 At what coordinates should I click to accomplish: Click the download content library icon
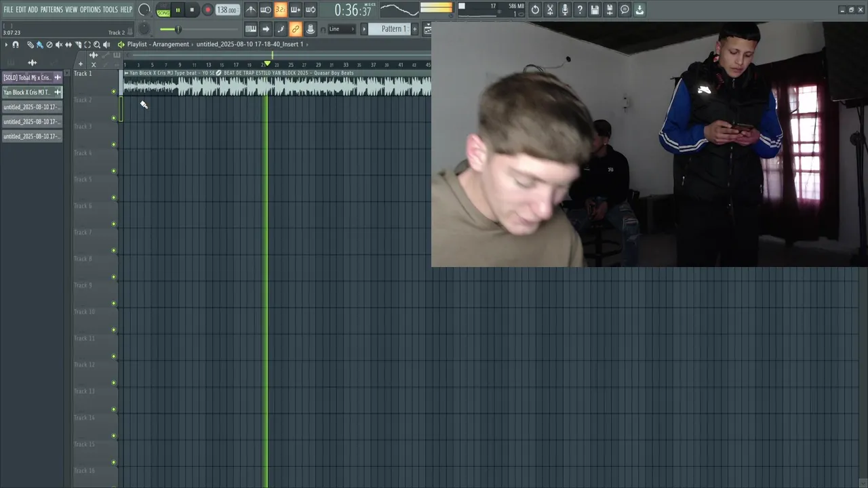click(x=639, y=9)
